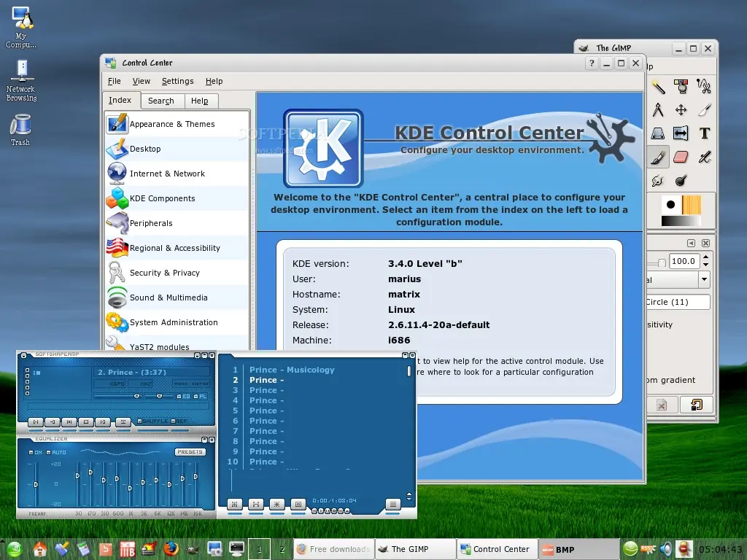
Task: Open the Settings menu in Control Center
Action: click(x=178, y=81)
